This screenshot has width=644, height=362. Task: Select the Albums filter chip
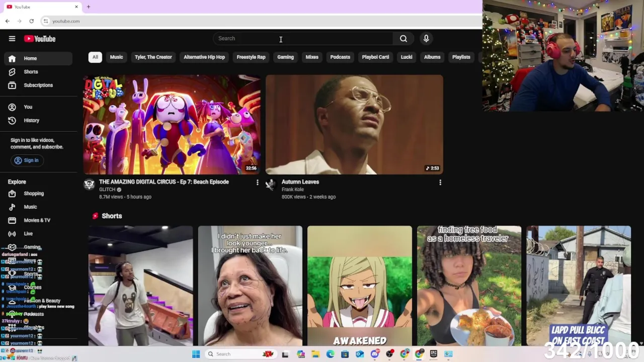coord(432,57)
